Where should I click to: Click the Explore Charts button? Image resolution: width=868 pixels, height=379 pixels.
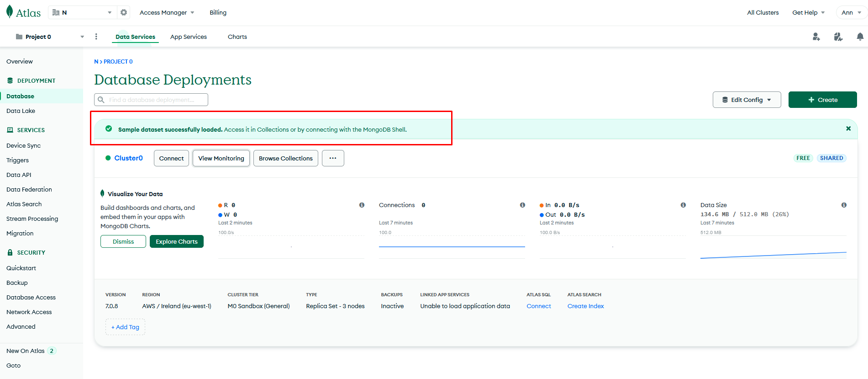pyautogui.click(x=176, y=241)
